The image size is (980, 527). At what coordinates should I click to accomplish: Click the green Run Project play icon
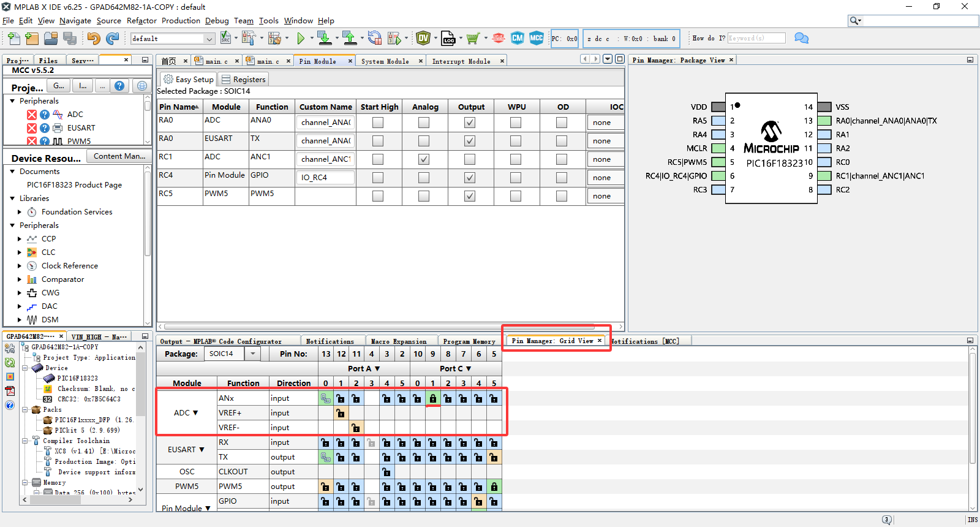click(x=301, y=39)
